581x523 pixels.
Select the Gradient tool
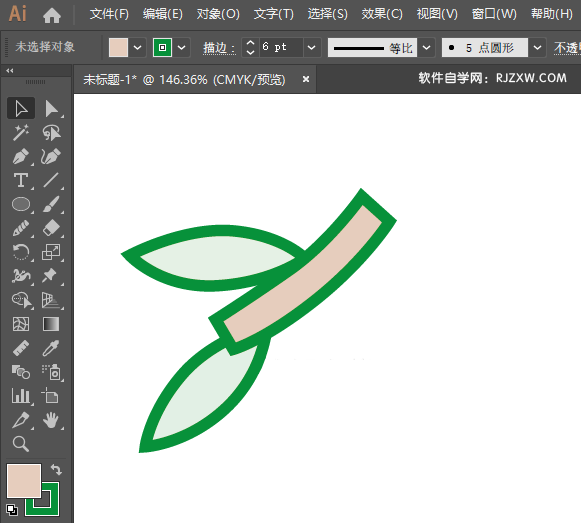pyautogui.click(x=51, y=324)
